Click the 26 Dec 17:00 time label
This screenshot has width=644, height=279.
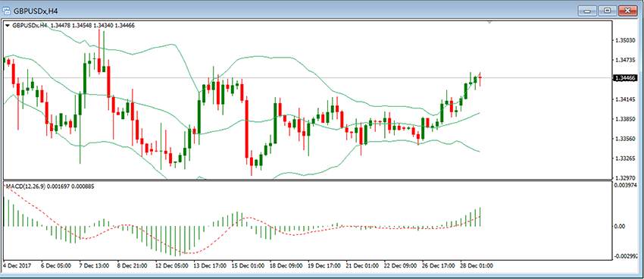438,266
